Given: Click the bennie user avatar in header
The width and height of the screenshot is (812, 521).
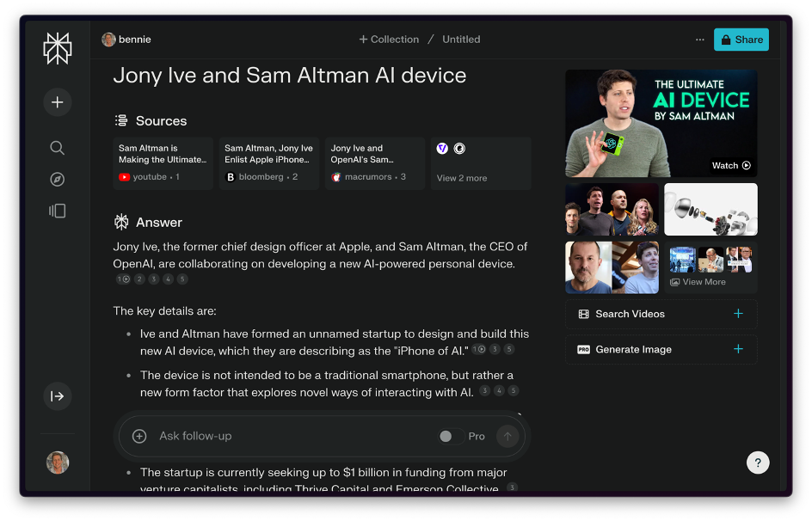Looking at the screenshot, I should coord(108,40).
